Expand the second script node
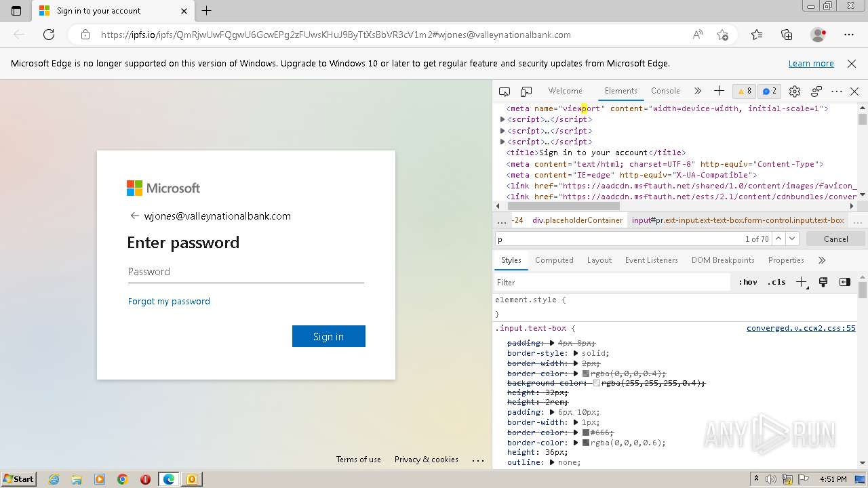 point(502,130)
